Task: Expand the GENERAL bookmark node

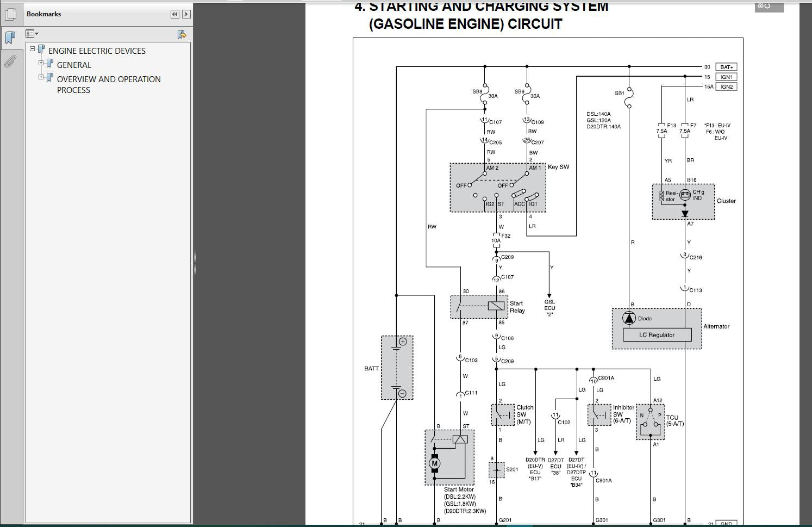Action: pos(41,63)
